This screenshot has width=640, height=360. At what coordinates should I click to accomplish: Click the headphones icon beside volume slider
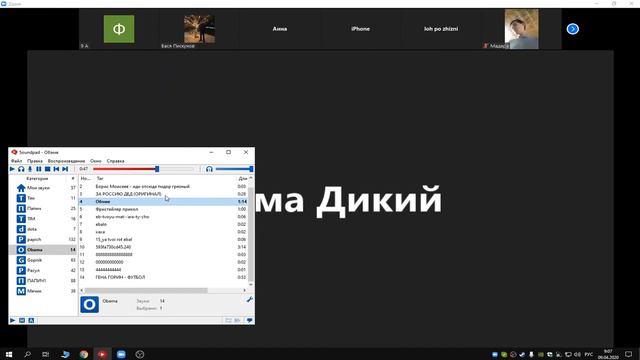[x=209, y=169]
